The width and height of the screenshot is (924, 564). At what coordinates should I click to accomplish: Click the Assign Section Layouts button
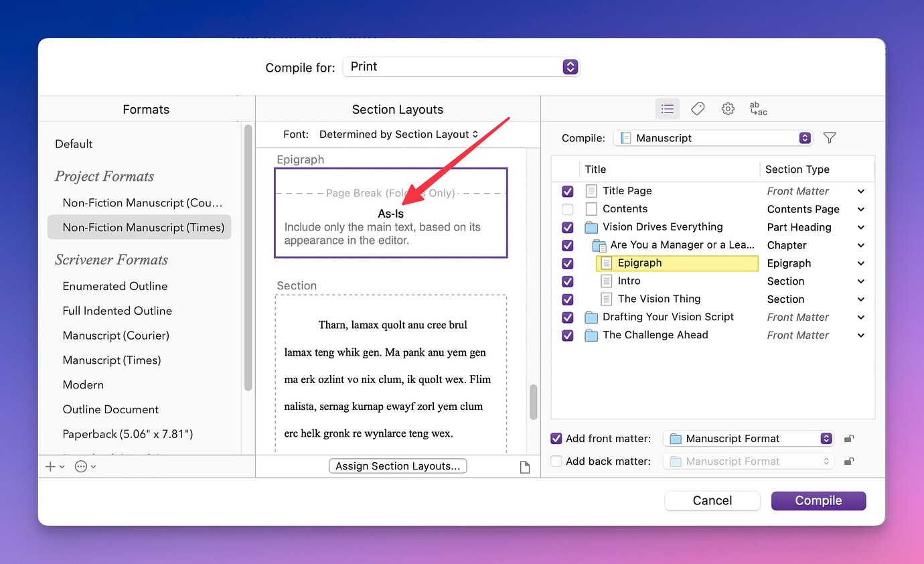[x=398, y=466]
